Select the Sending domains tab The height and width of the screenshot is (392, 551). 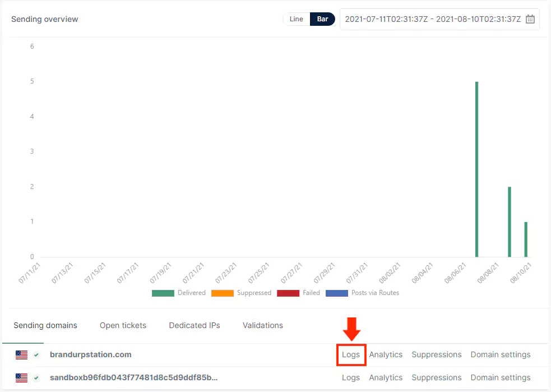[x=45, y=326]
